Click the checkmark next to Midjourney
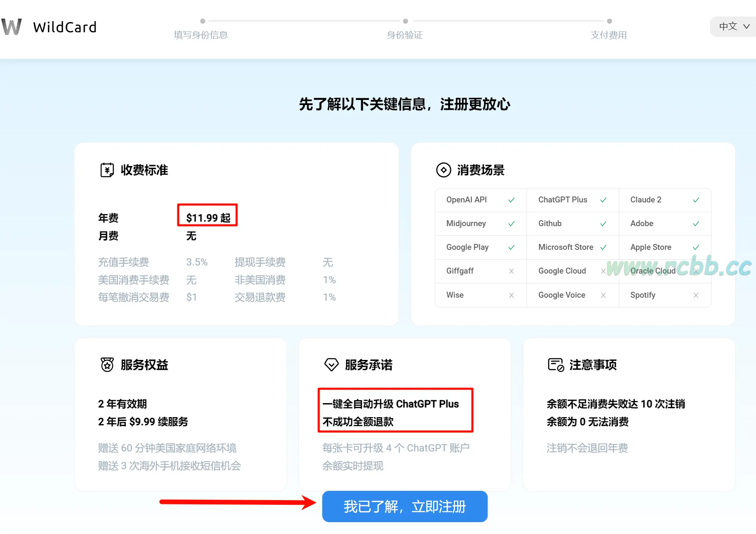The image size is (756, 534). (x=511, y=224)
